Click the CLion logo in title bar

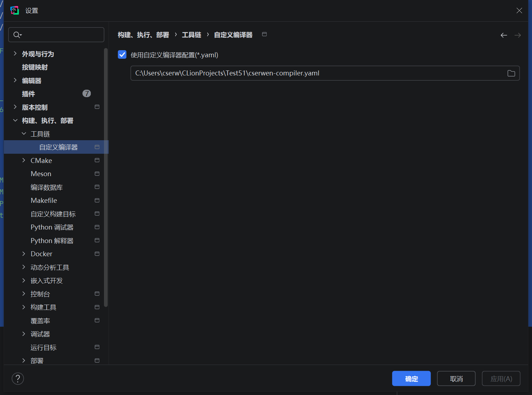click(x=15, y=11)
